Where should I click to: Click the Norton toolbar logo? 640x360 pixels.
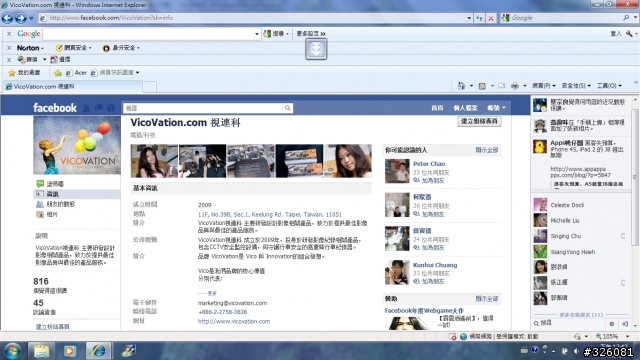point(28,48)
